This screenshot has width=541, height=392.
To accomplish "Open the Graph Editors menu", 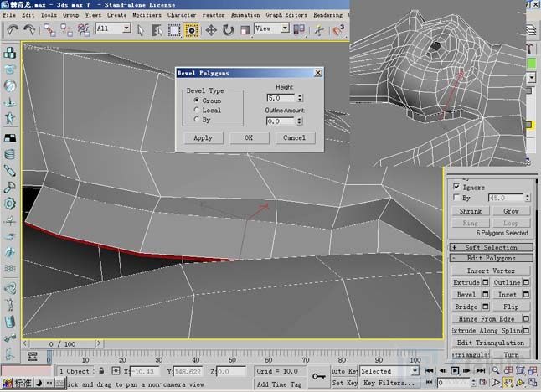I will (286, 15).
